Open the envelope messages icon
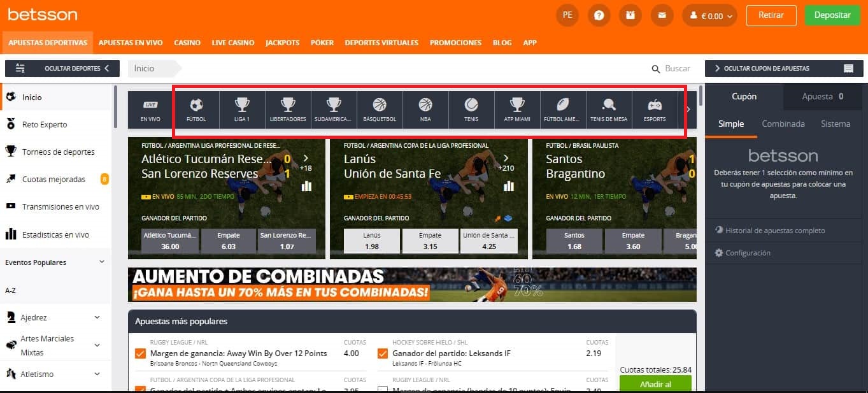Screen dimensions: 868x393 point(662,15)
